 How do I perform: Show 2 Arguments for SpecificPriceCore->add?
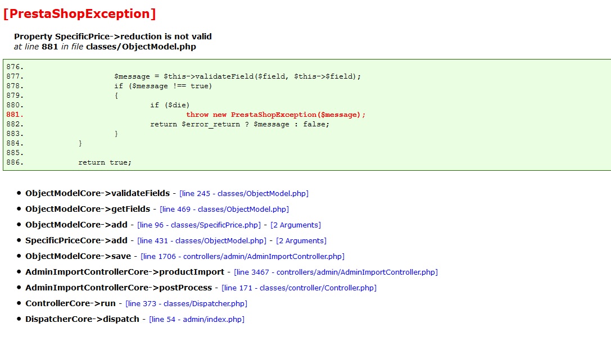point(301,240)
